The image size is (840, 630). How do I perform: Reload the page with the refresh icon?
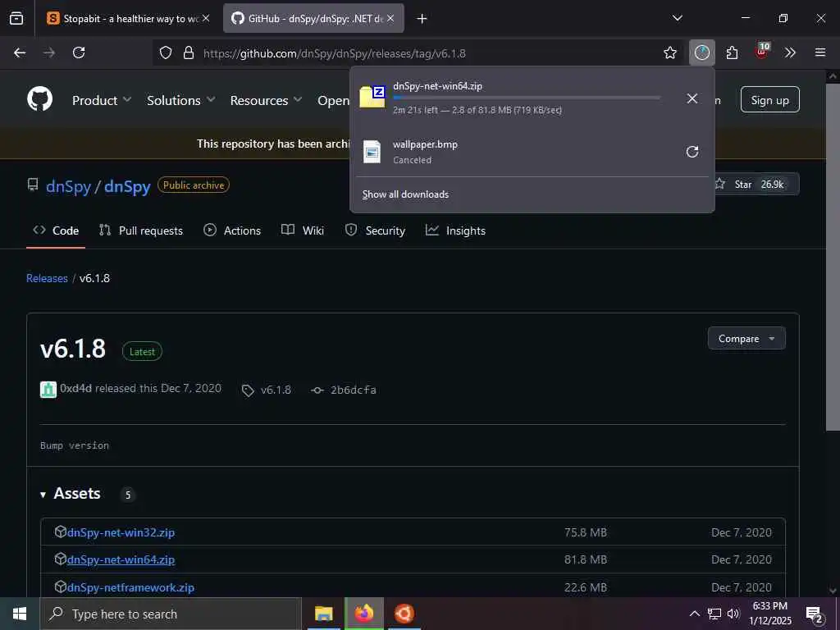(x=79, y=52)
